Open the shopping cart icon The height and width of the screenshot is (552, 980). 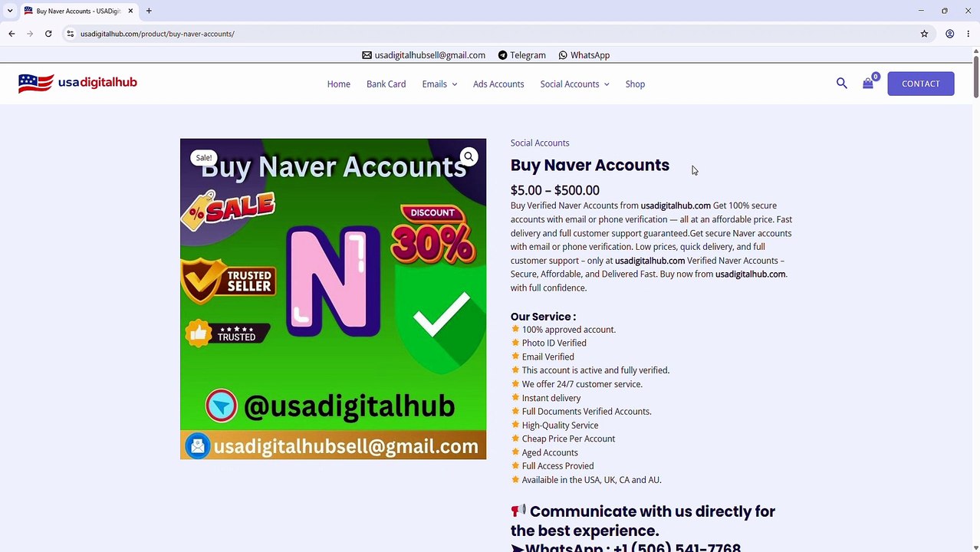(x=868, y=84)
